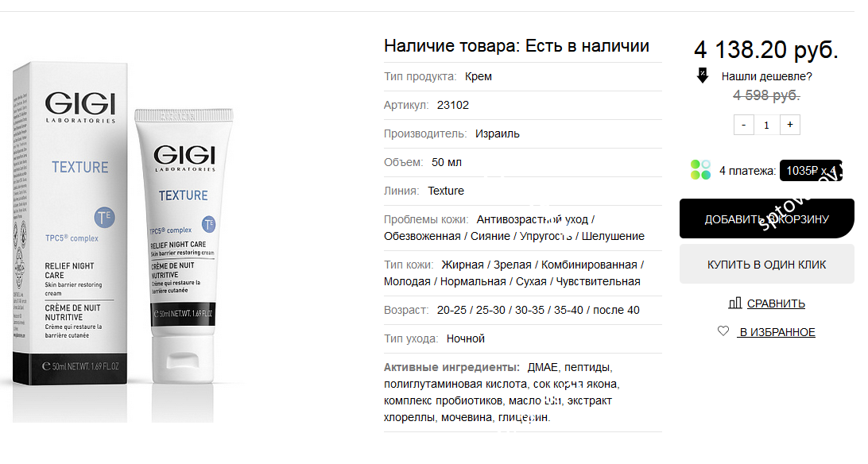
Task: Click the down-arrow icon beside Нашли дешевле
Action: click(x=702, y=75)
